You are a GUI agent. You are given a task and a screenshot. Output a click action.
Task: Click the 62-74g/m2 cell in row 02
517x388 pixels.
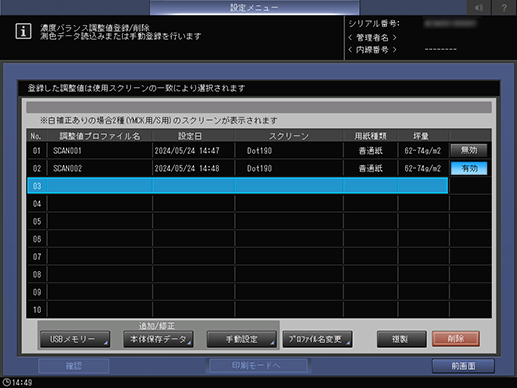423,168
